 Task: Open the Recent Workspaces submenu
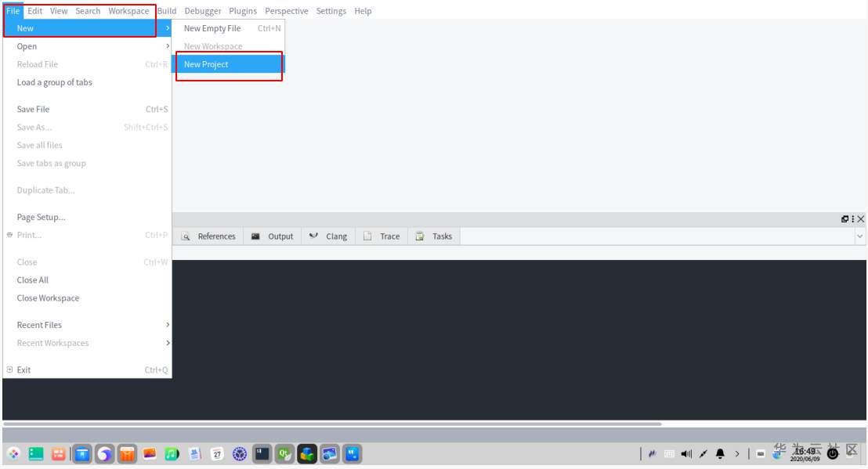point(88,343)
